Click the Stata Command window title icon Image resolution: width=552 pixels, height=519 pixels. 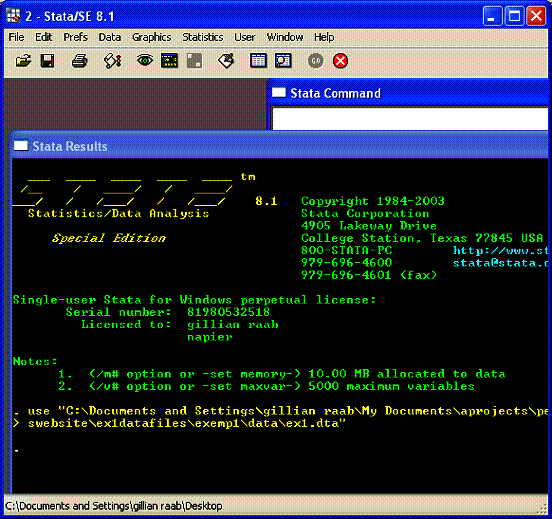point(279,93)
